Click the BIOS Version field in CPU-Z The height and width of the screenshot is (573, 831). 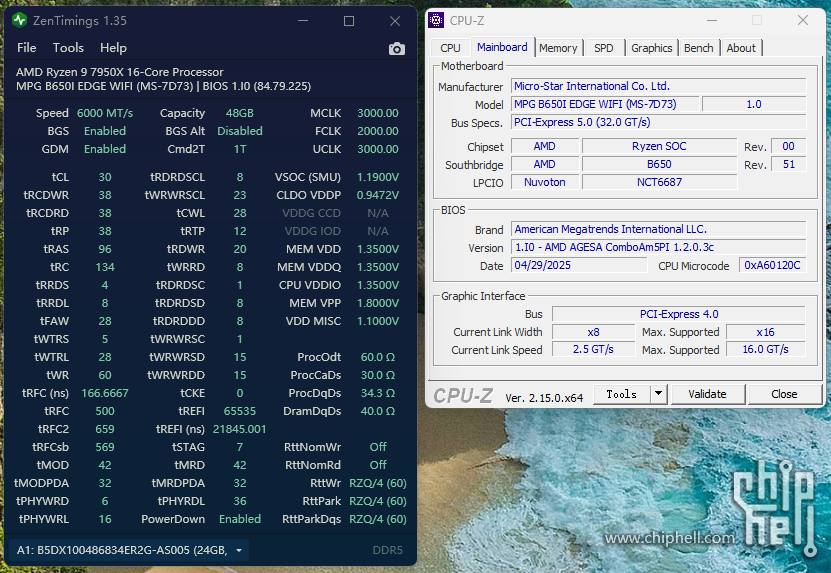[x=659, y=247]
